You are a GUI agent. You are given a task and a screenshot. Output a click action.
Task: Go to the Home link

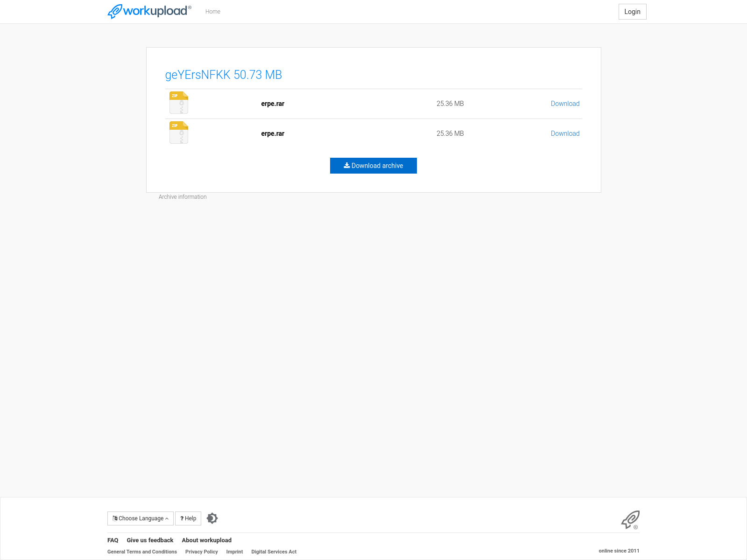(x=213, y=12)
